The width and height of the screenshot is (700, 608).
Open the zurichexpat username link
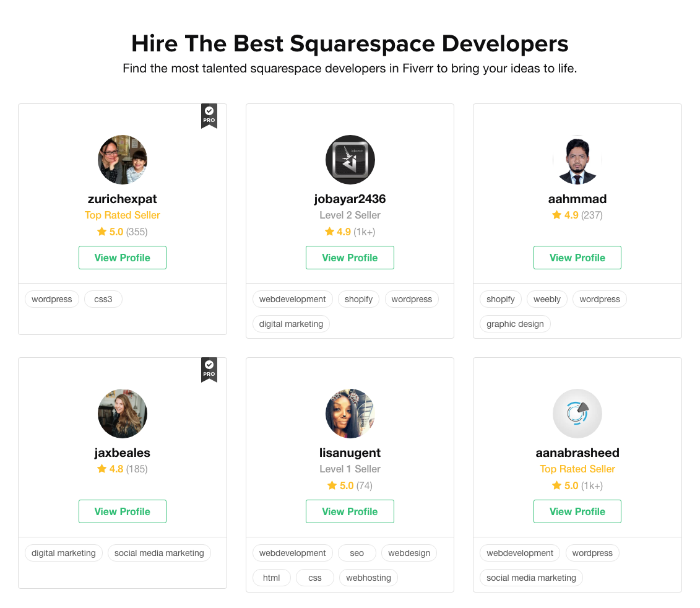tap(123, 199)
